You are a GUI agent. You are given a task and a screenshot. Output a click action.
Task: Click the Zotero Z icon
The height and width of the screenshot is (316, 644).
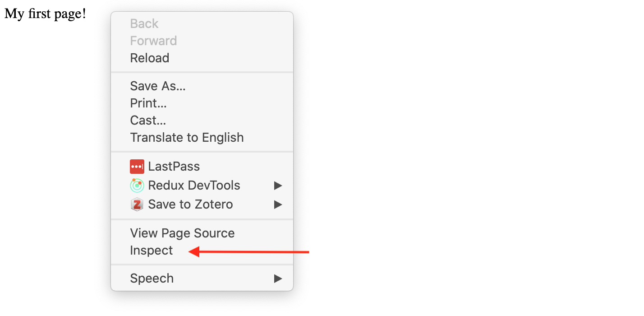point(137,204)
